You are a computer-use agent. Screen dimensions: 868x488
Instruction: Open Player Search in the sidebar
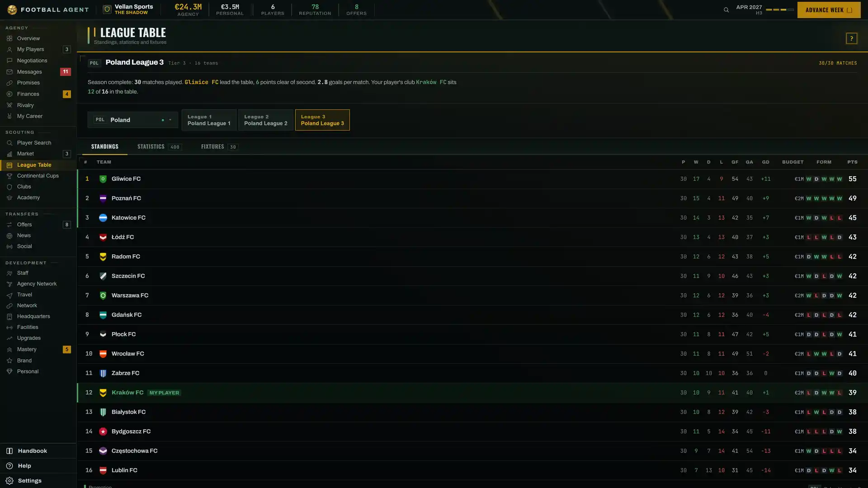(38, 143)
